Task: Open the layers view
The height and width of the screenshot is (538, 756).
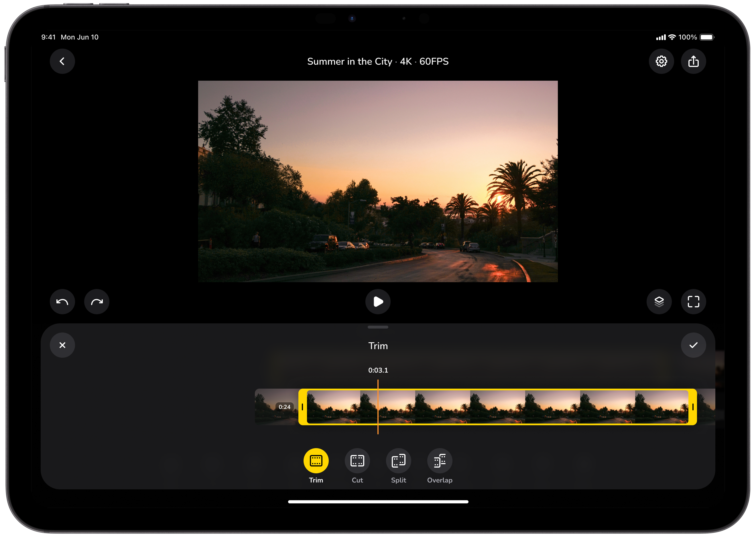Action: point(659,301)
